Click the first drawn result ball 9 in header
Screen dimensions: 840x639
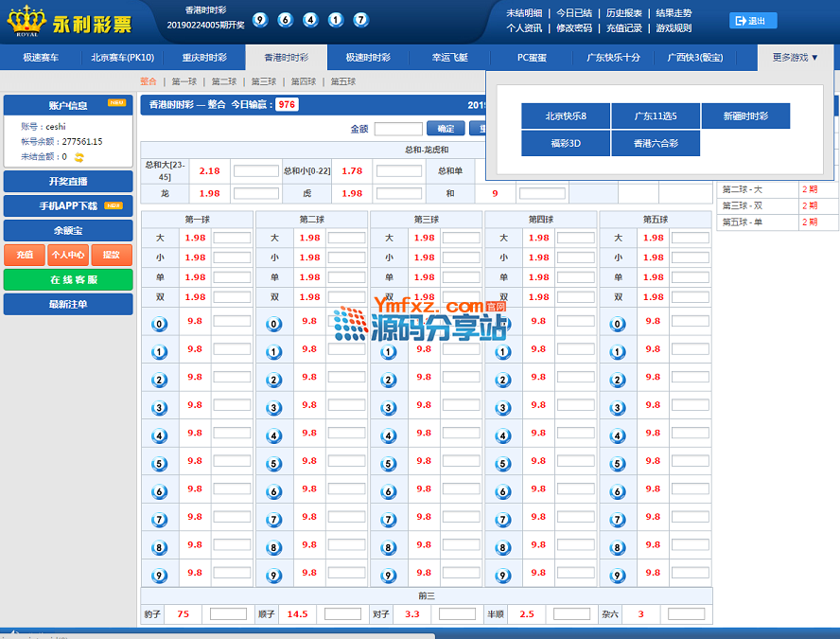260,20
